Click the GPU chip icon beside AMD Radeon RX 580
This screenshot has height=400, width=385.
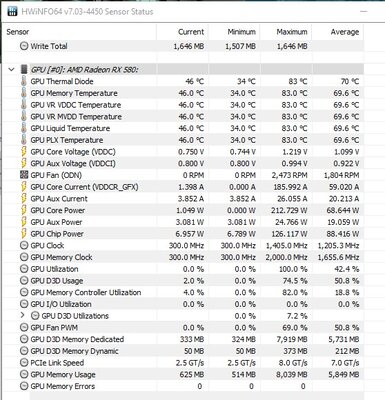(x=24, y=69)
